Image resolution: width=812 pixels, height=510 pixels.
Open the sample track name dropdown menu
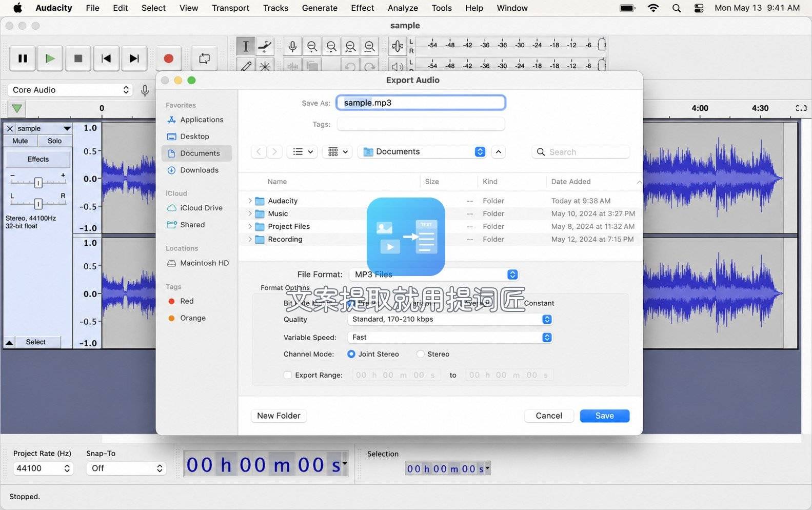(x=44, y=128)
